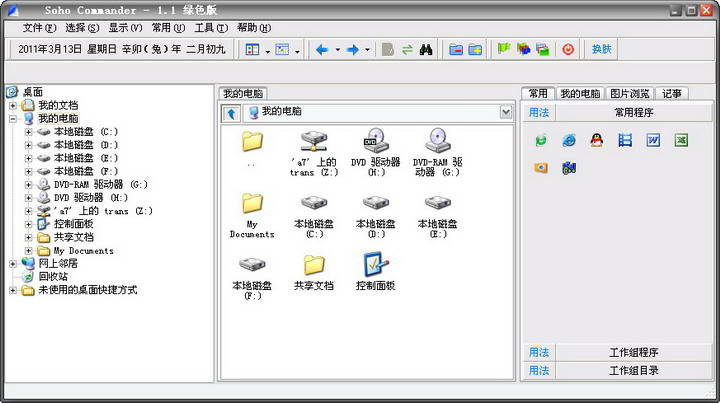The height and width of the screenshot is (403, 720).
Task: Collapse 我的电脑 tree node
Action: tap(13, 119)
